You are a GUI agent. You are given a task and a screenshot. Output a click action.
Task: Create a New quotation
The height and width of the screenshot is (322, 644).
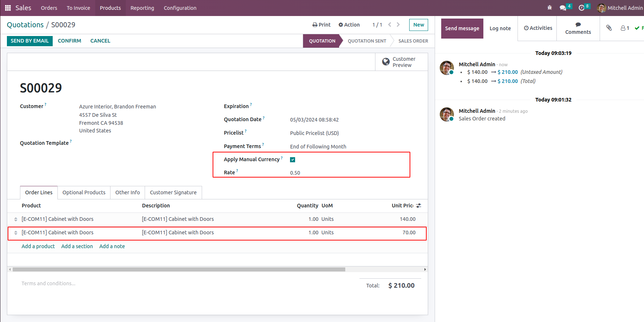(419, 25)
